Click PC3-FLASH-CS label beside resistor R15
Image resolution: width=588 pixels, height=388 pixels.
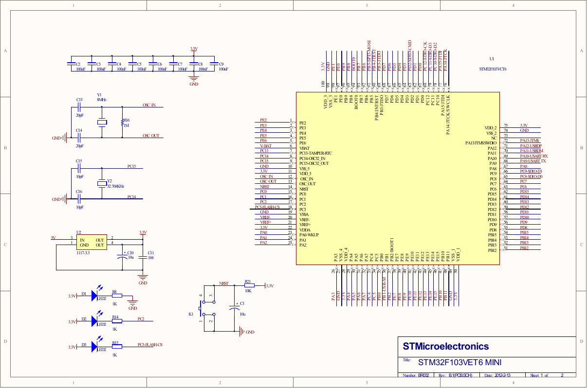coord(150,345)
